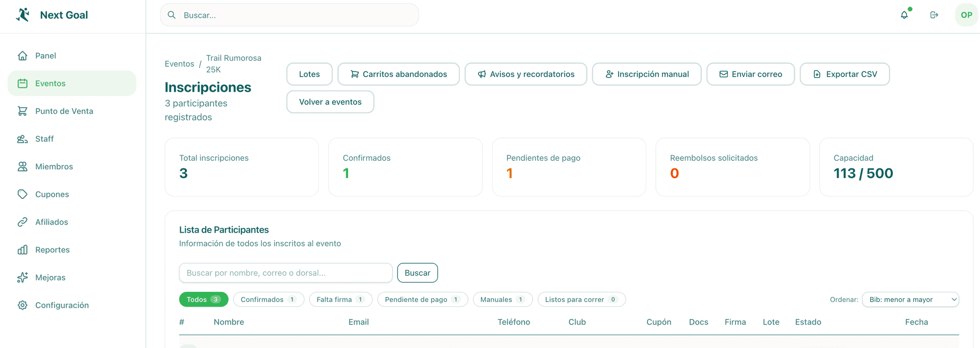
Task: Open Punto de Venta section
Action: pos(72,111)
